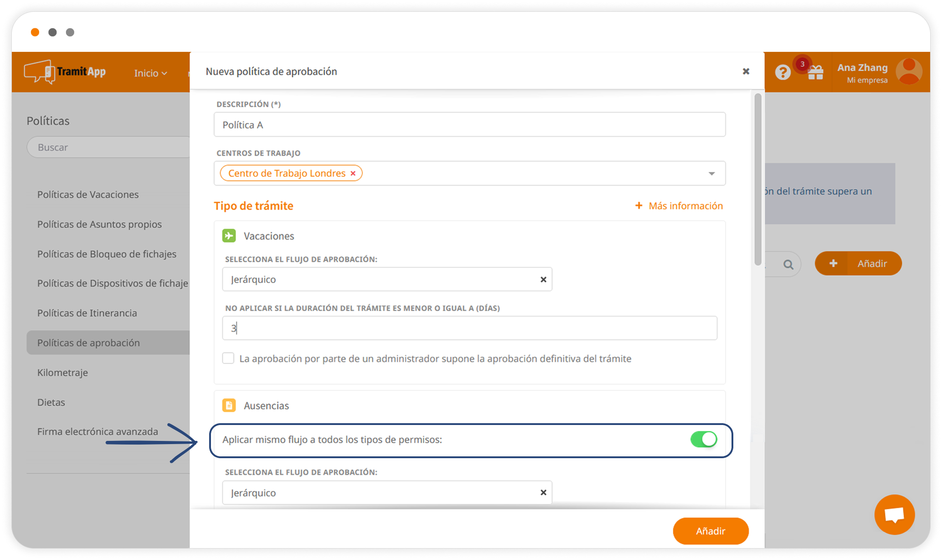Open the Inicio menu dropdown
Image resolution: width=942 pixels, height=560 pixels.
(x=150, y=73)
